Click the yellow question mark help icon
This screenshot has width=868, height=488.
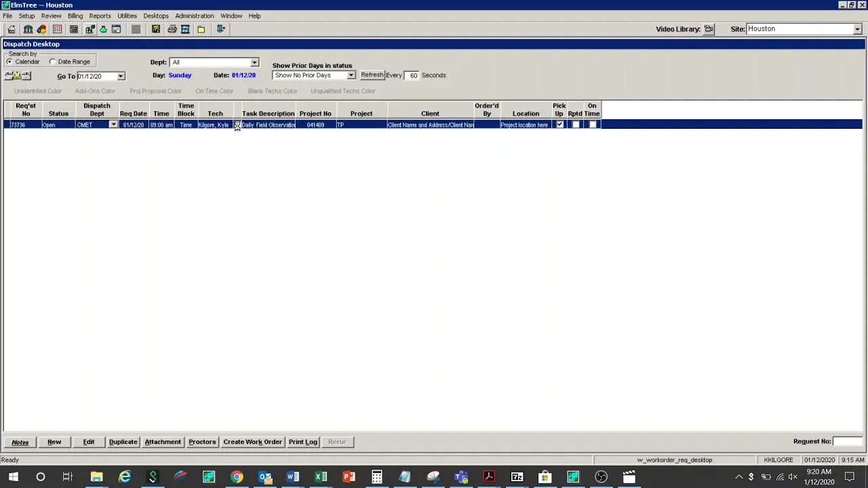(156, 29)
